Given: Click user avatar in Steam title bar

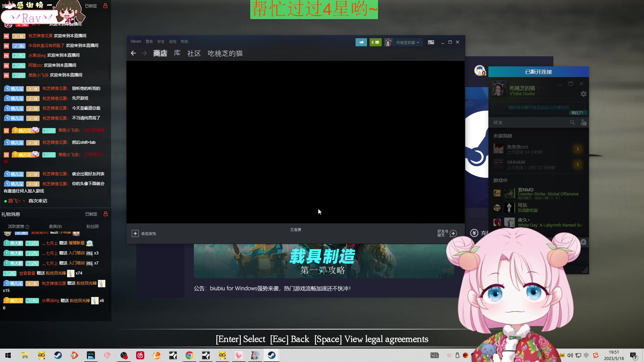Looking at the screenshot, I should (388, 42).
